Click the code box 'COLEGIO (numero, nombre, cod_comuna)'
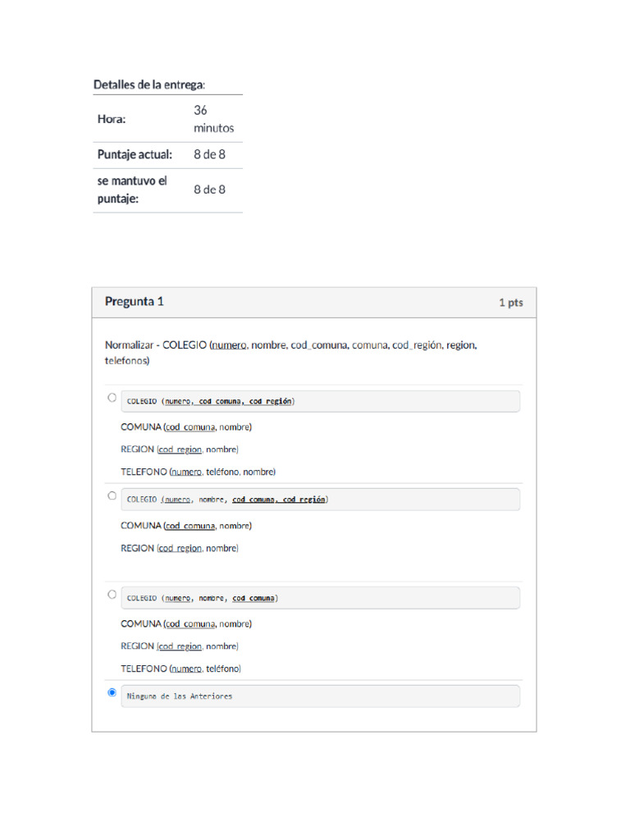The image size is (630, 840). 320,598
